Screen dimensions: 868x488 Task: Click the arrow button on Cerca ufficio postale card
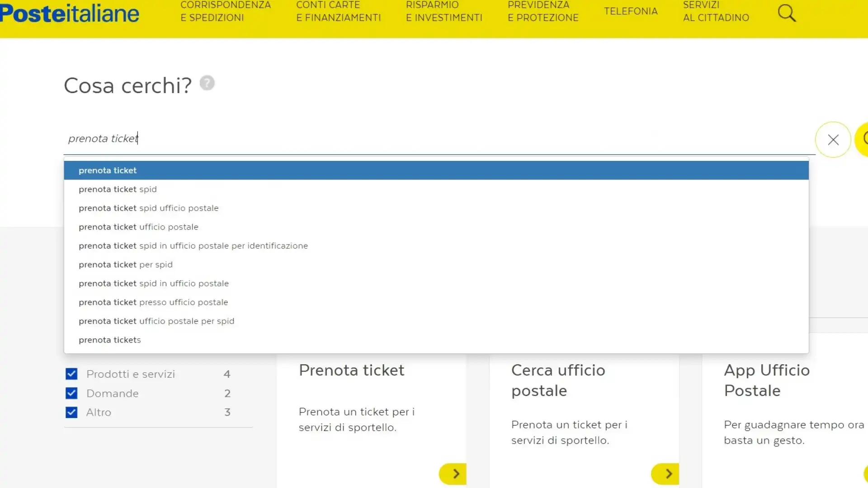click(665, 474)
